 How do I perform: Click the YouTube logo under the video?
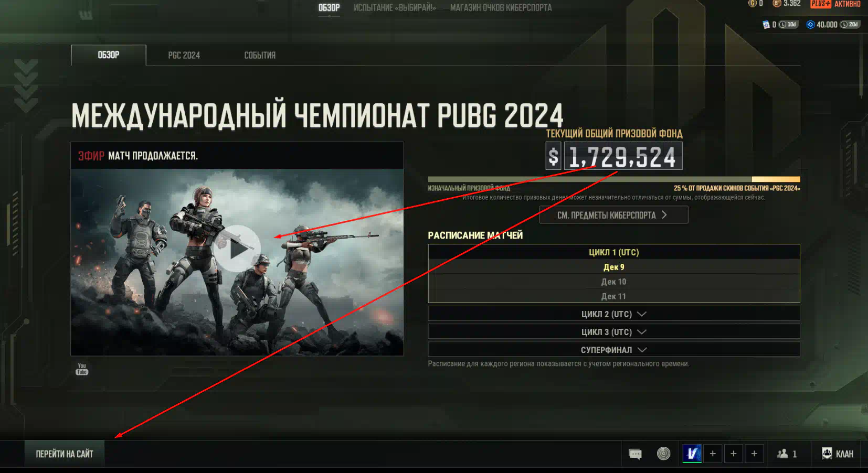pyautogui.click(x=82, y=369)
